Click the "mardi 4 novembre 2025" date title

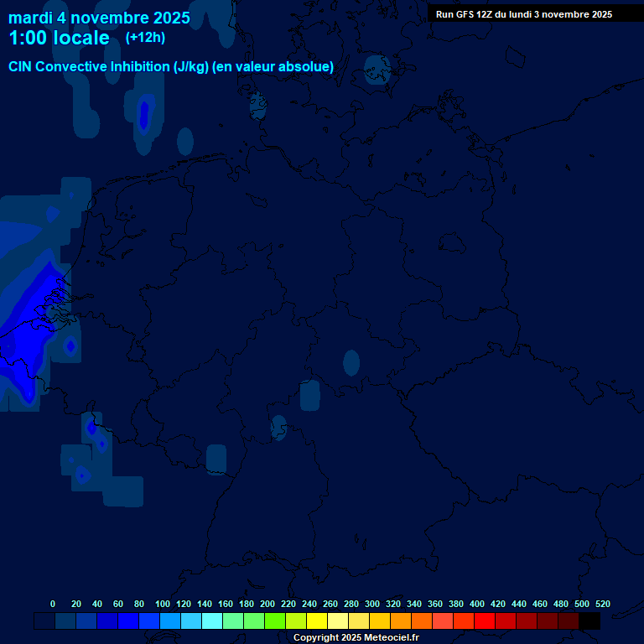(99, 18)
